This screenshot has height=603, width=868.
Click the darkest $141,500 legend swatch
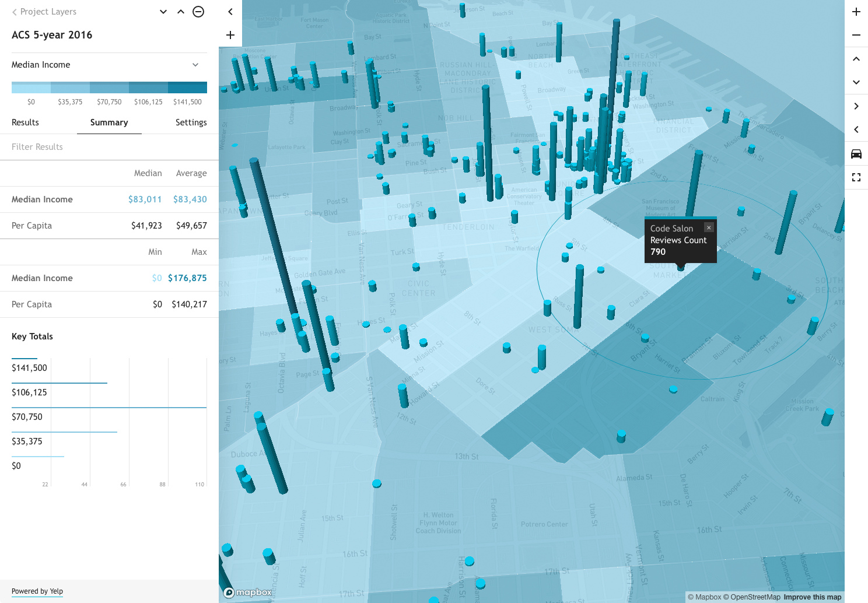pyautogui.click(x=187, y=87)
